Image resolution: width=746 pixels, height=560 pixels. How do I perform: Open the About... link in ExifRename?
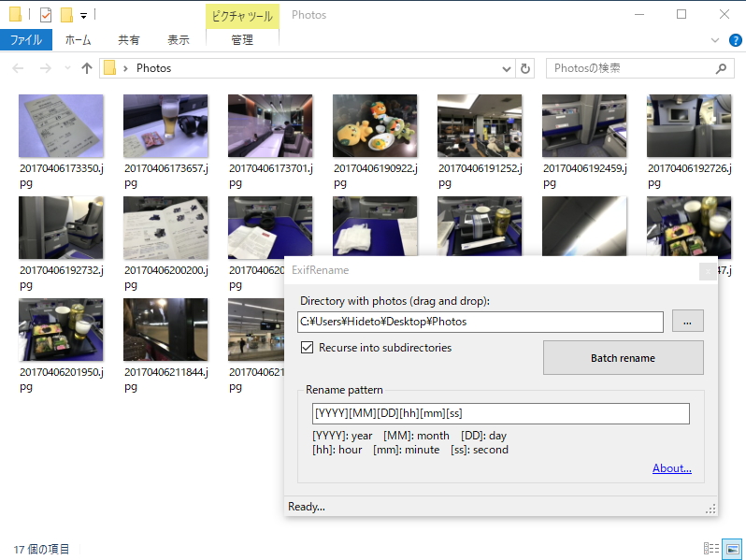pos(672,468)
